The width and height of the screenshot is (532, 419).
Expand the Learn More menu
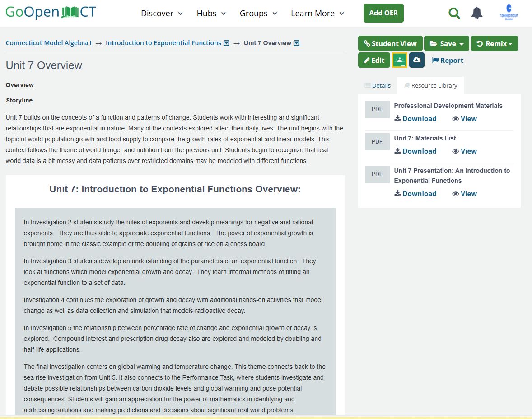317,13
